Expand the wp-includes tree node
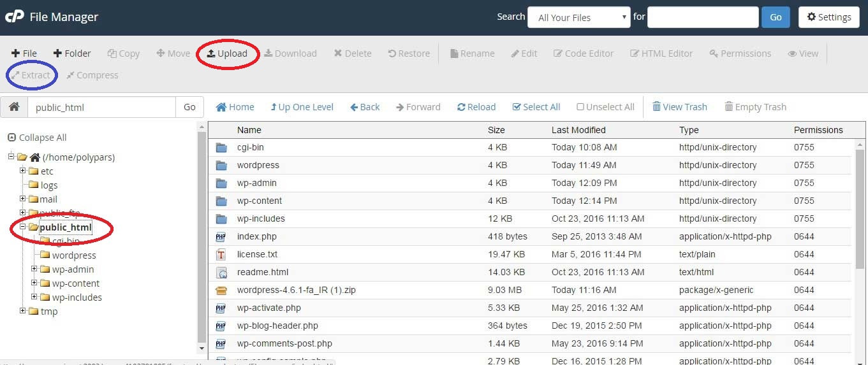This screenshot has height=365, width=868. (x=34, y=297)
